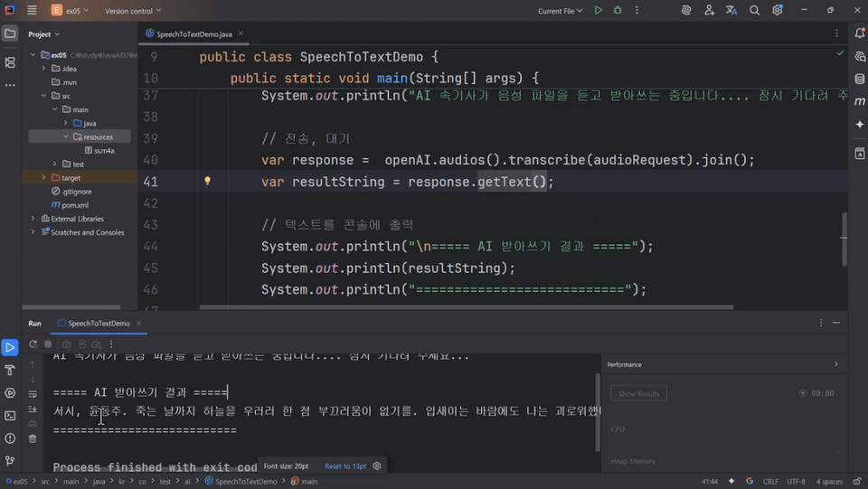868x489 pixels.
Task: Click the Show Results button
Action: coord(639,393)
